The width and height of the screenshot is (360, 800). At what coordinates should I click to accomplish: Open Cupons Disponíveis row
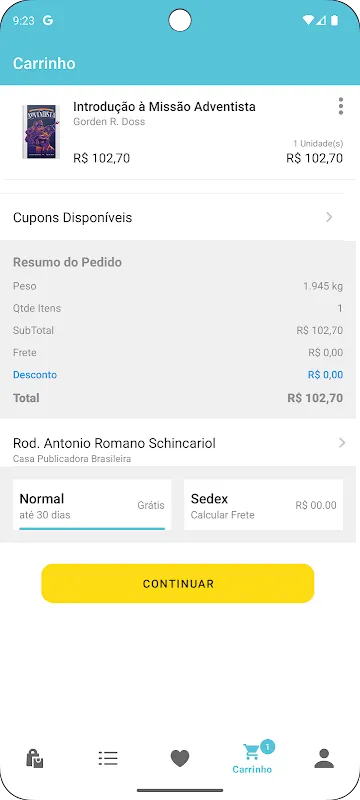click(x=178, y=217)
